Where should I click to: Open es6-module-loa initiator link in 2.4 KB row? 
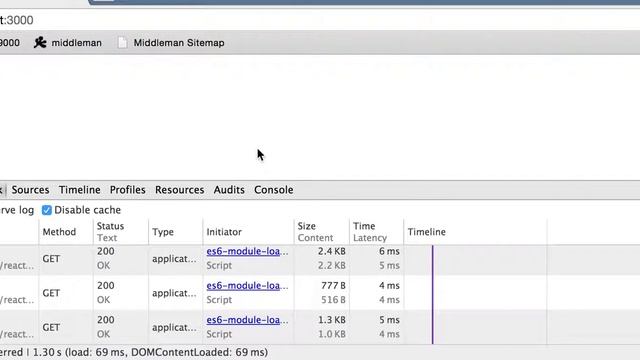tap(247, 251)
